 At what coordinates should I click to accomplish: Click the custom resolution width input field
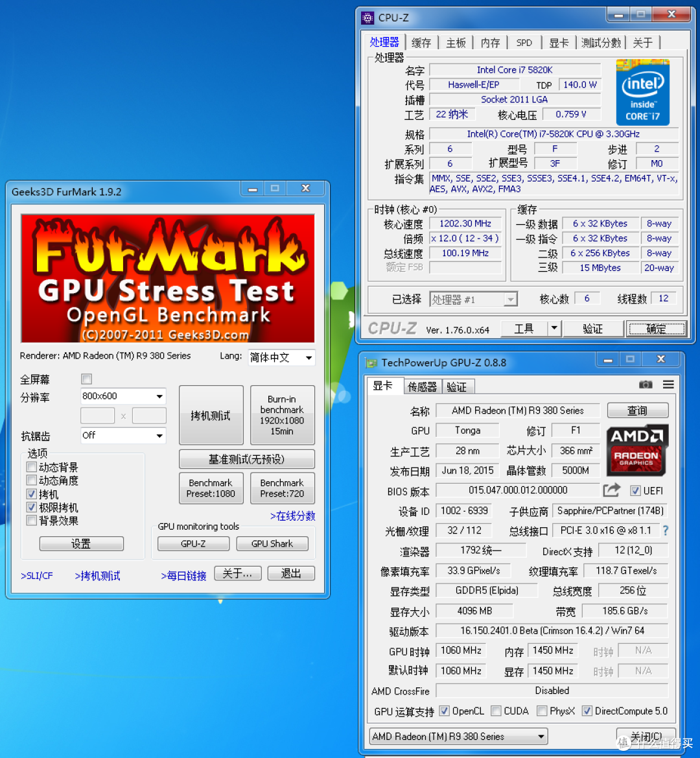pos(97,416)
